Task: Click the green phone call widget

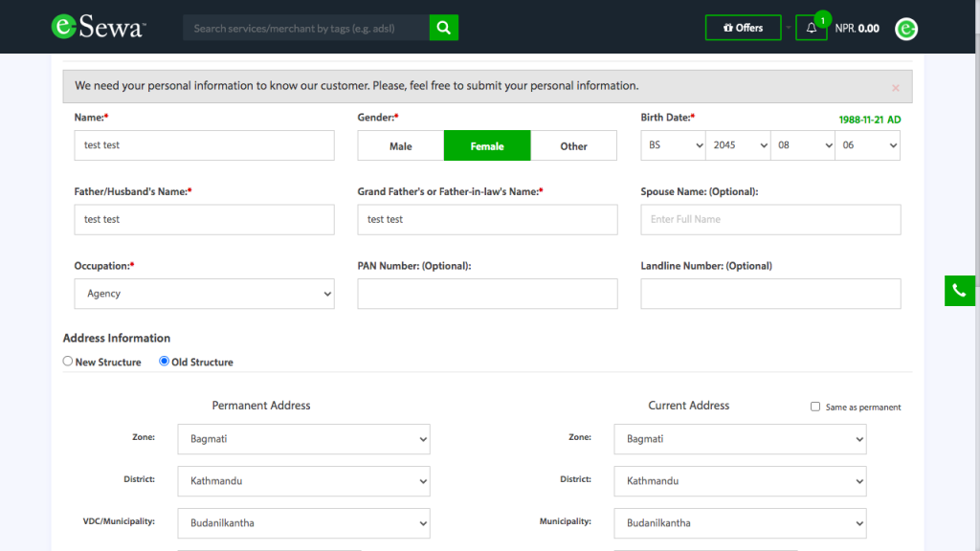Action: (x=959, y=291)
